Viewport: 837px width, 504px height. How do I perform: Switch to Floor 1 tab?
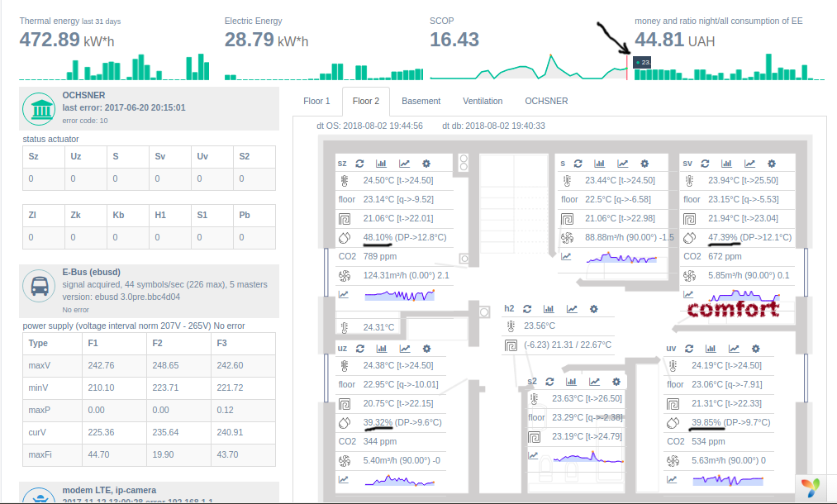[x=316, y=101]
